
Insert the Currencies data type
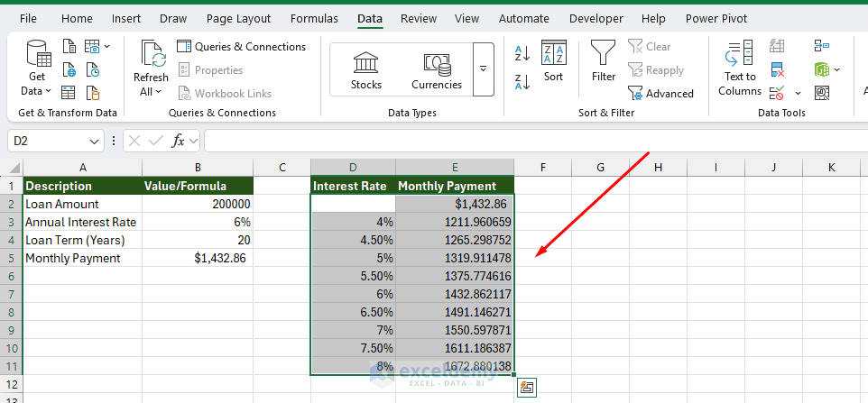436,70
